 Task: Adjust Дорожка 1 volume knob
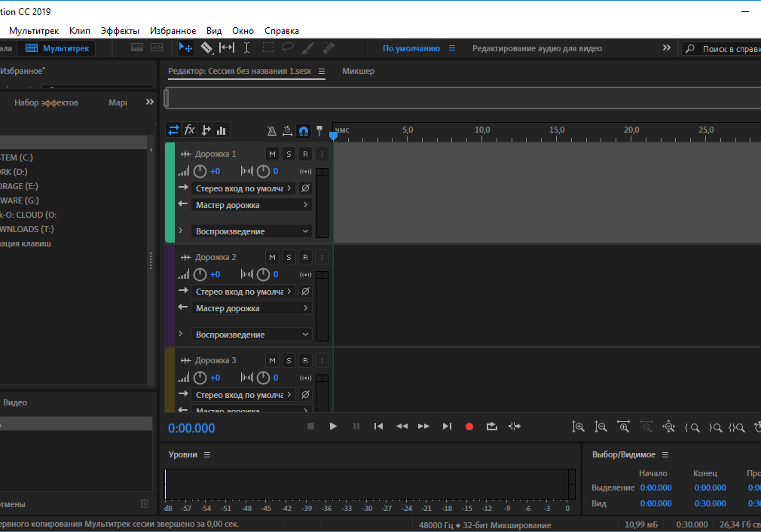pos(200,171)
